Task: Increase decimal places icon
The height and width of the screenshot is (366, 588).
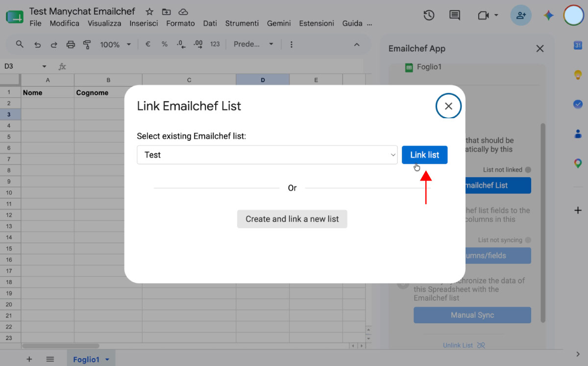Action: click(198, 44)
